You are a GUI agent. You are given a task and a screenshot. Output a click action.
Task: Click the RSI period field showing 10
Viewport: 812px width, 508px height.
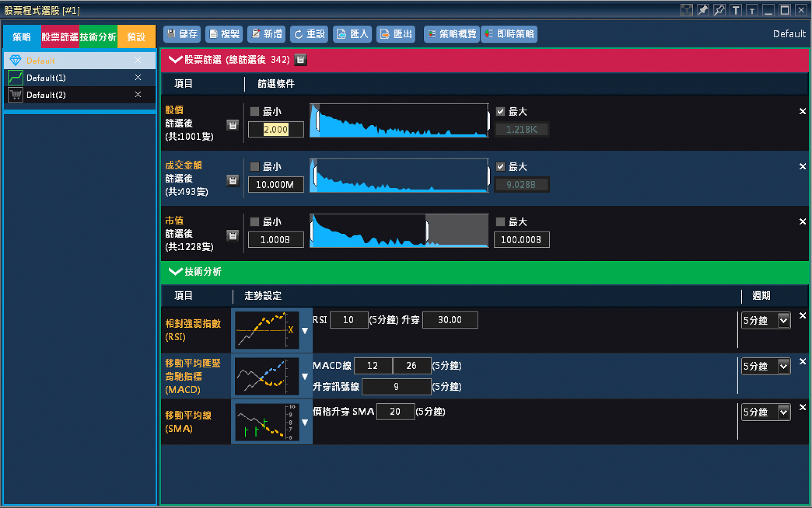coord(348,320)
